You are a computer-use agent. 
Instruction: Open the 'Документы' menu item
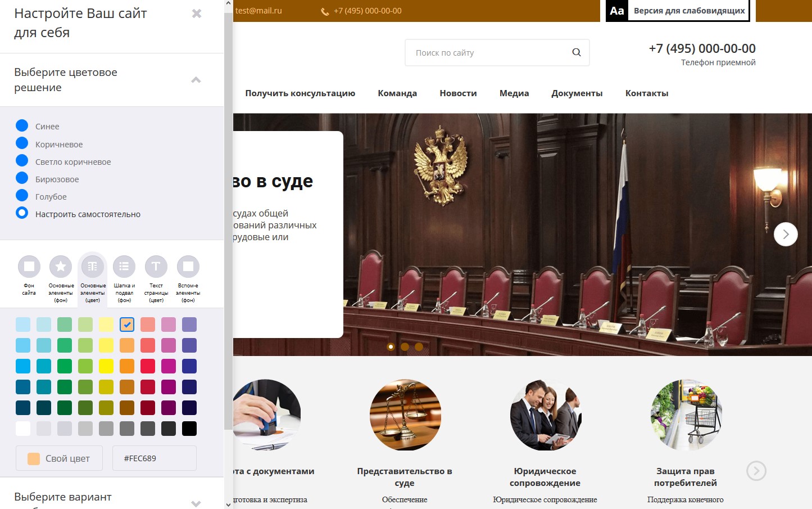click(577, 93)
